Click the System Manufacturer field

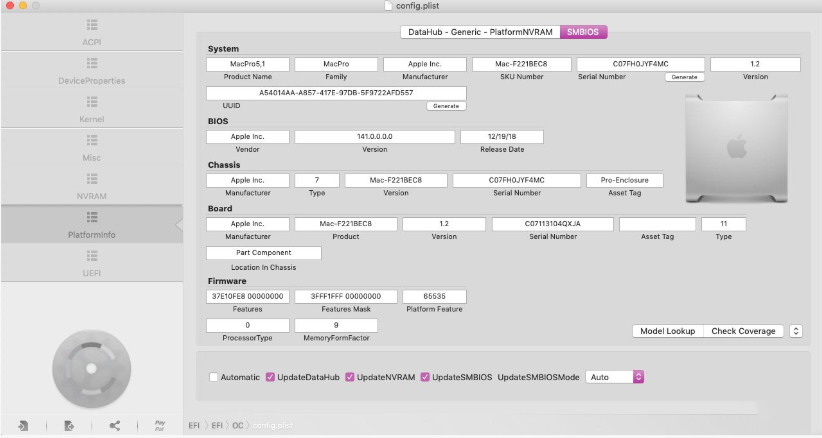[x=425, y=64]
